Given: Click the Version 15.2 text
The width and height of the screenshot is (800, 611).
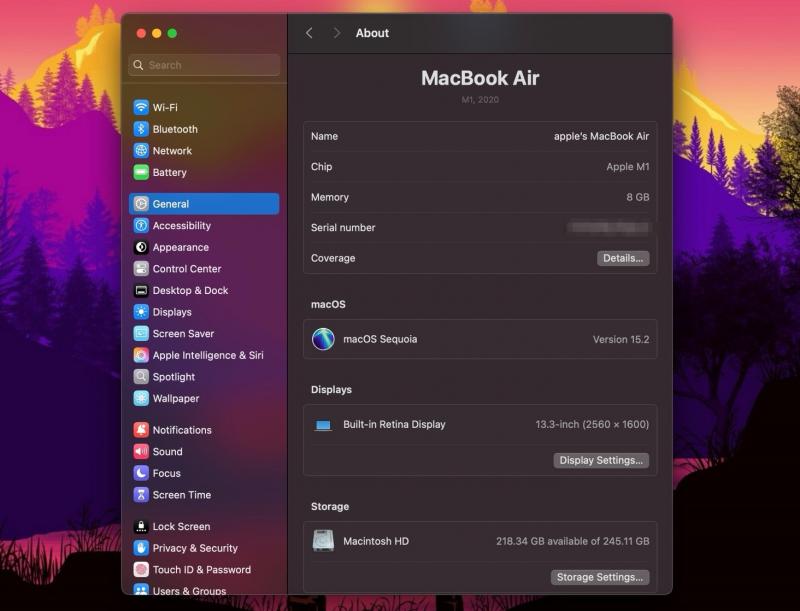Looking at the screenshot, I should pos(621,339).
